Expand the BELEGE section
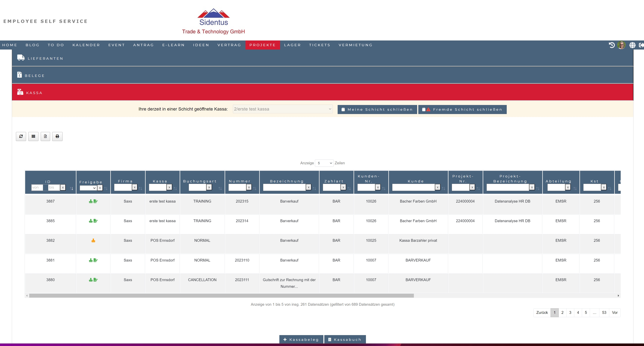The height and width of the screenshot is (346, 644). tap(34, 75)
